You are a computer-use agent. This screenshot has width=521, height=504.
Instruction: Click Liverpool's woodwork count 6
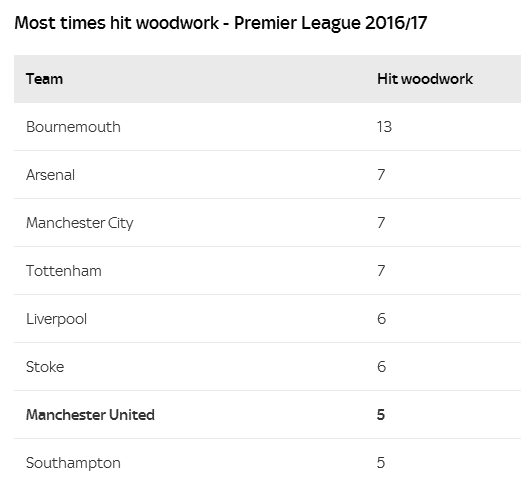[382, 319]
